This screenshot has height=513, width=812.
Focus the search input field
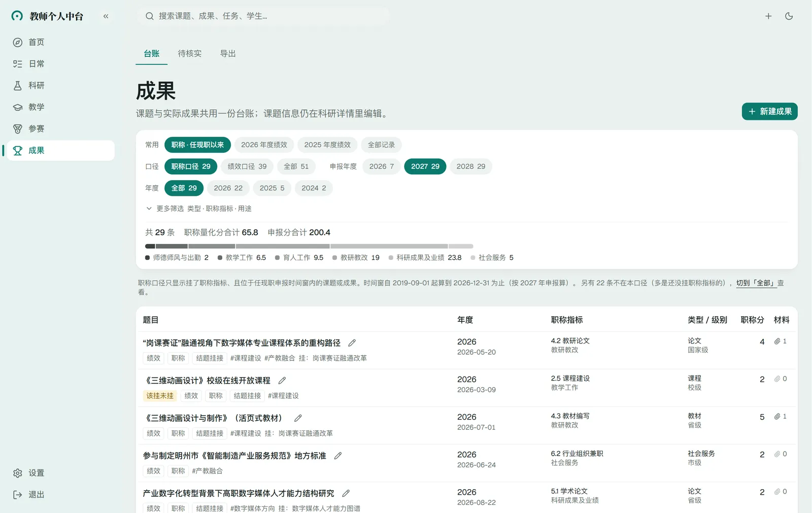coord(263,16)
